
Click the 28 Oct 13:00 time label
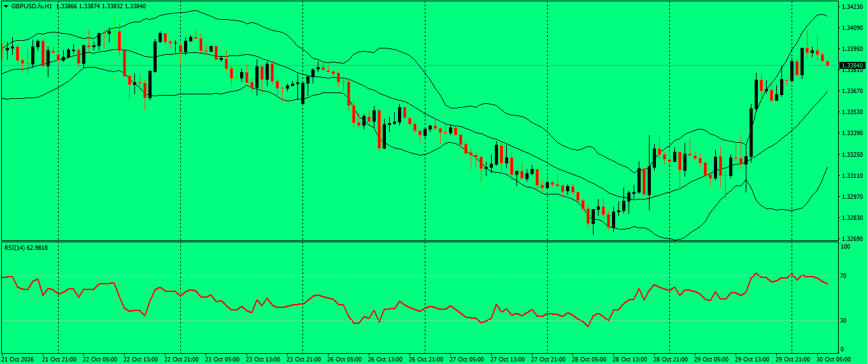[x=630, y=360]
